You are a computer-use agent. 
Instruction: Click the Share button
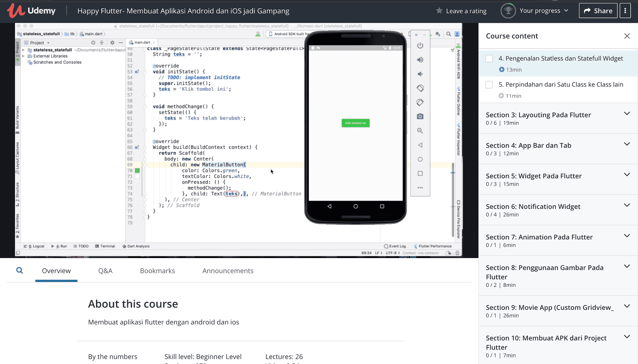(598, 11)
